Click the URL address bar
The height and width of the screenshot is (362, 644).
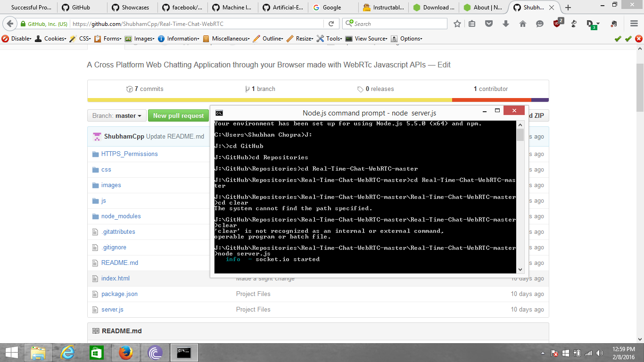click(x=198, y=24)
